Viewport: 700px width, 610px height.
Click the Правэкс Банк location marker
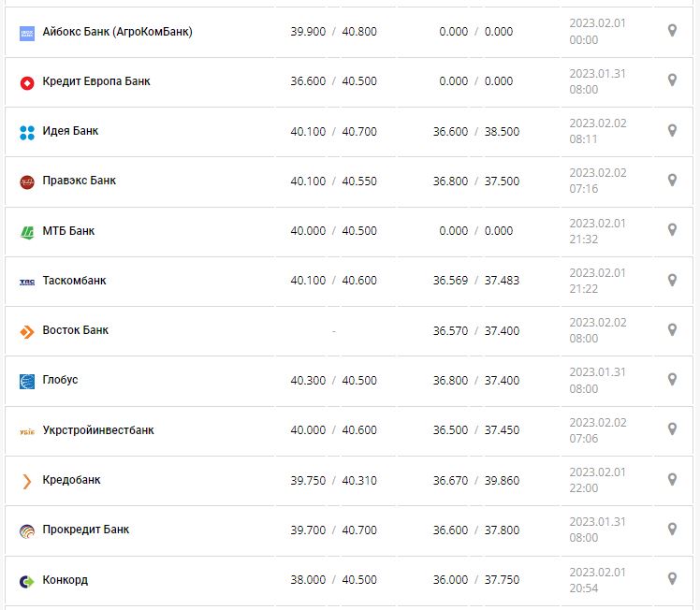click(671, 180)
